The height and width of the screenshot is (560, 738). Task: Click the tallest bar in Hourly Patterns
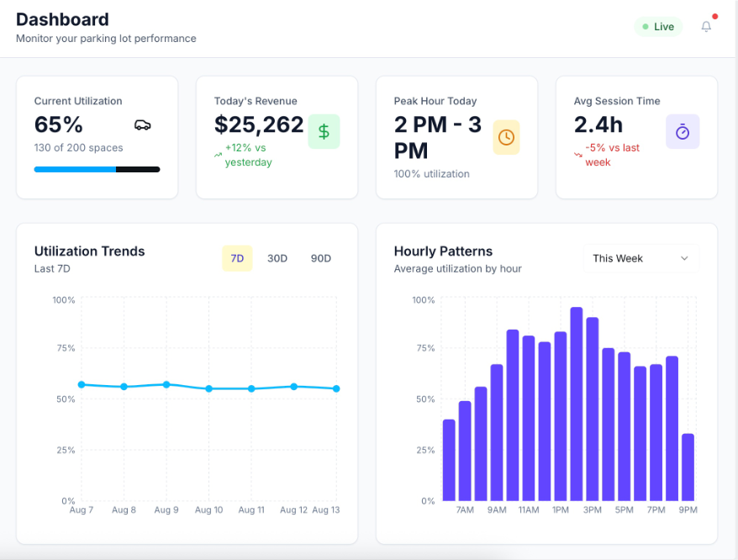pos(577,404)
